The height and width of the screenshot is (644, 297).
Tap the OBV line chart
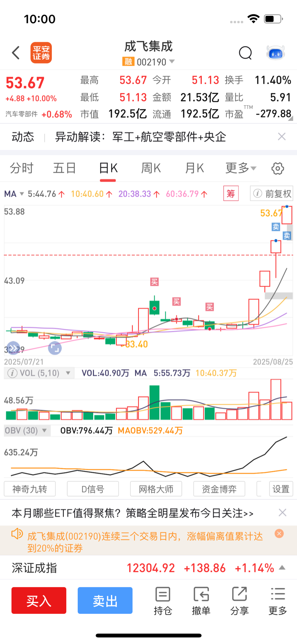149,457
